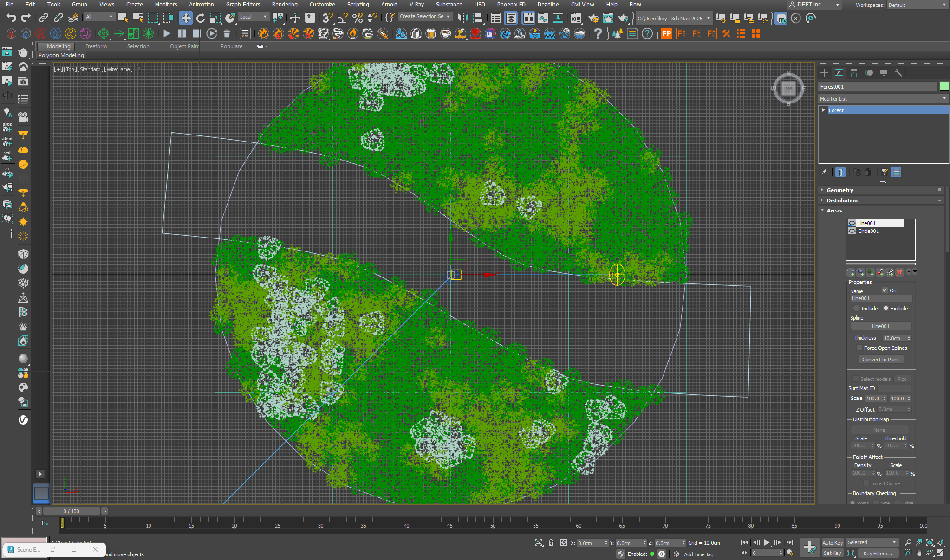Image resolution: width=950 pixels, height=560 pixels.
Task: Activate the Select and Rotate tool
Action: [201, 18]
